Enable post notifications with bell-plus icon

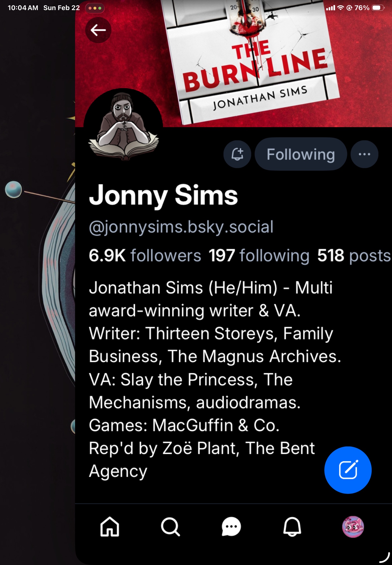pyautogui.click(x=237, y=154)
